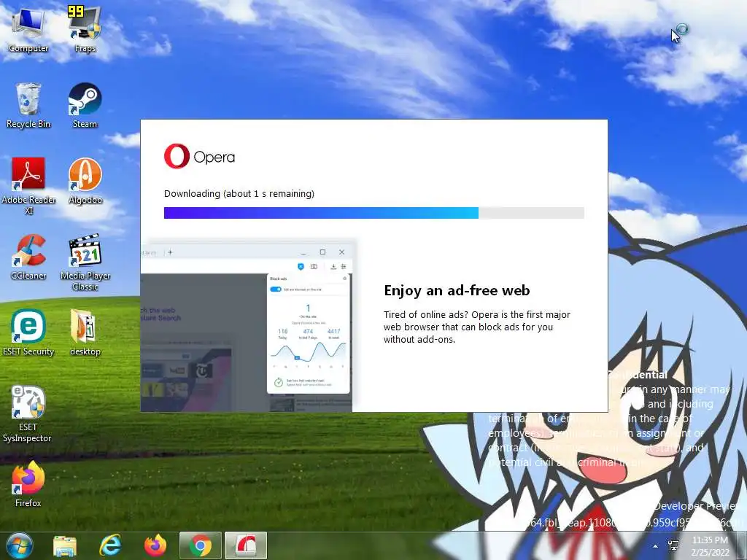Select the Adobe Reader XI shortcut
The height and width of the screenshot is (560, 747).
(x=28, y=186)
